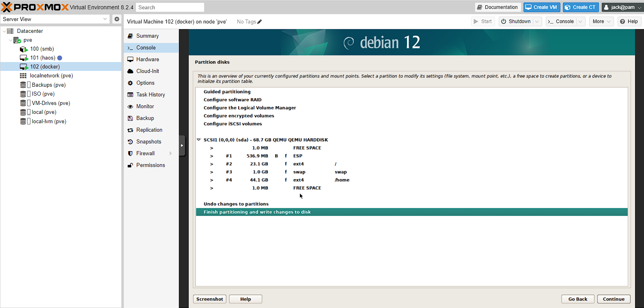Viewport: 644px width, 308px height.
Task: Click the Cloud-Init cloud icon
Action: 130,71
